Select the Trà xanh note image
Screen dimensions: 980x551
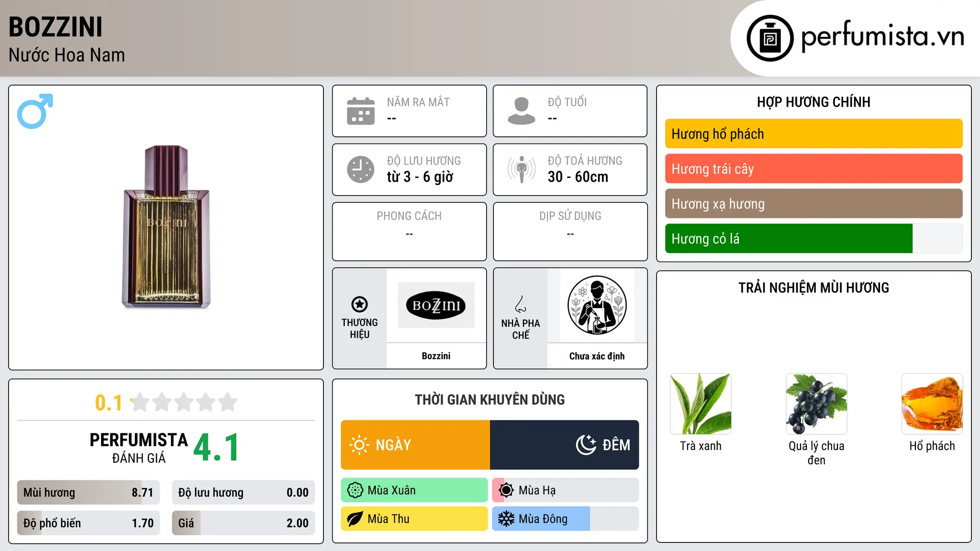701,404
